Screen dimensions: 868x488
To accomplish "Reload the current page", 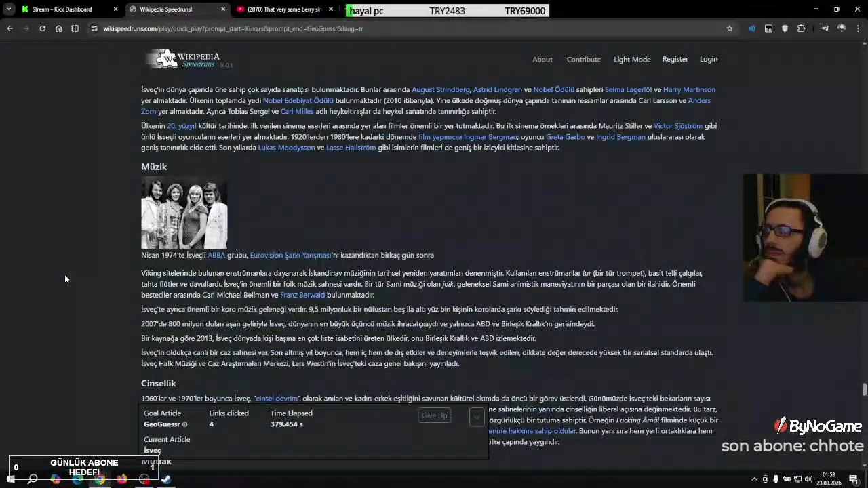I will coord(42,28).
